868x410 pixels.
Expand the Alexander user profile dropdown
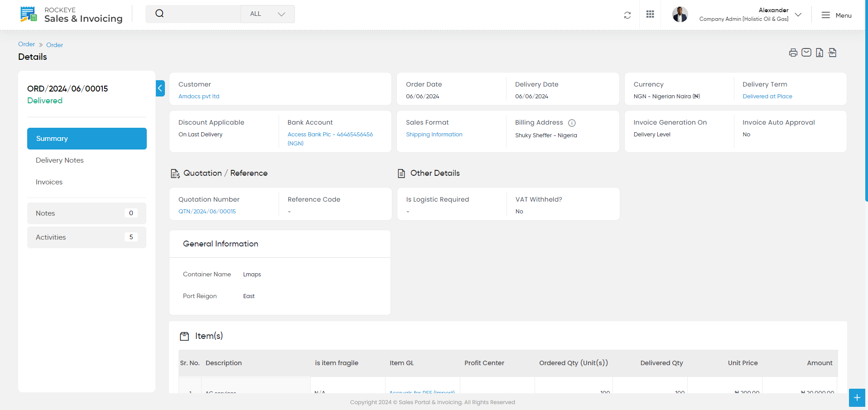tap(798, 14)
